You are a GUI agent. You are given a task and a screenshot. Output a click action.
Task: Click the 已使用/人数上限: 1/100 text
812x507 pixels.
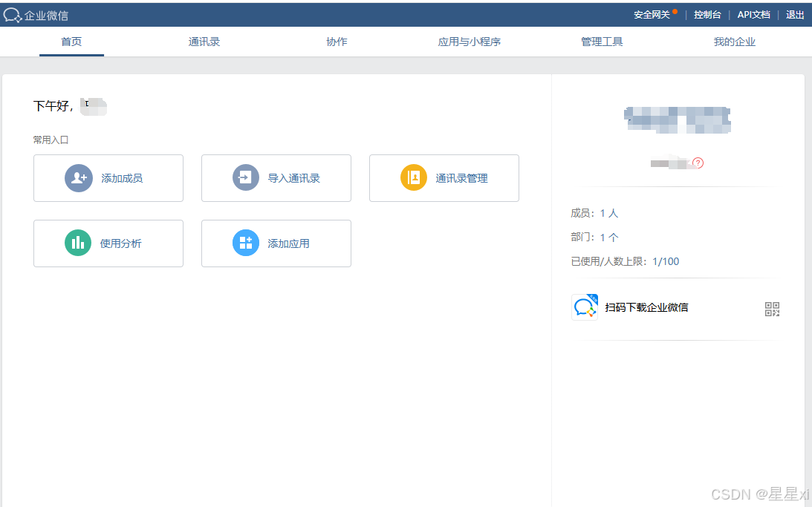pos(625,262)
